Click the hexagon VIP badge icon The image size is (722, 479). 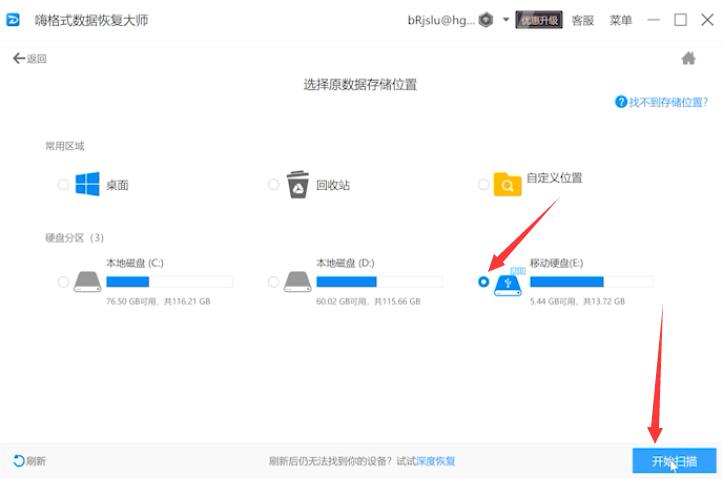pyautogui.click(x=486, y=20)
